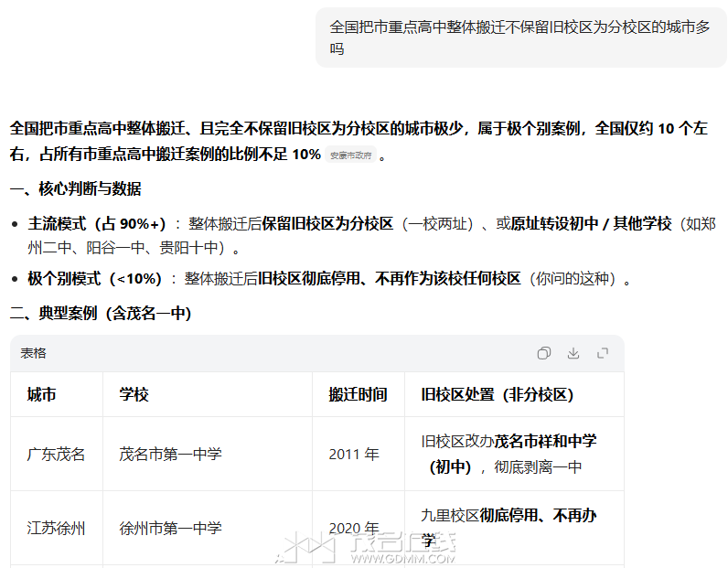Click the 2011 年 table cell
728x568 pixels.
pyautogui.click(x=354, y=454)
